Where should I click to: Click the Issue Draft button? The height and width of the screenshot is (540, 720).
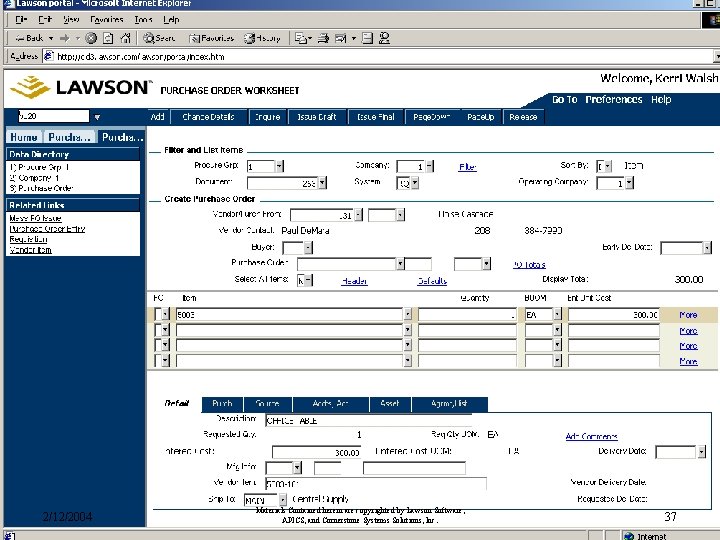tap(317, 117)
